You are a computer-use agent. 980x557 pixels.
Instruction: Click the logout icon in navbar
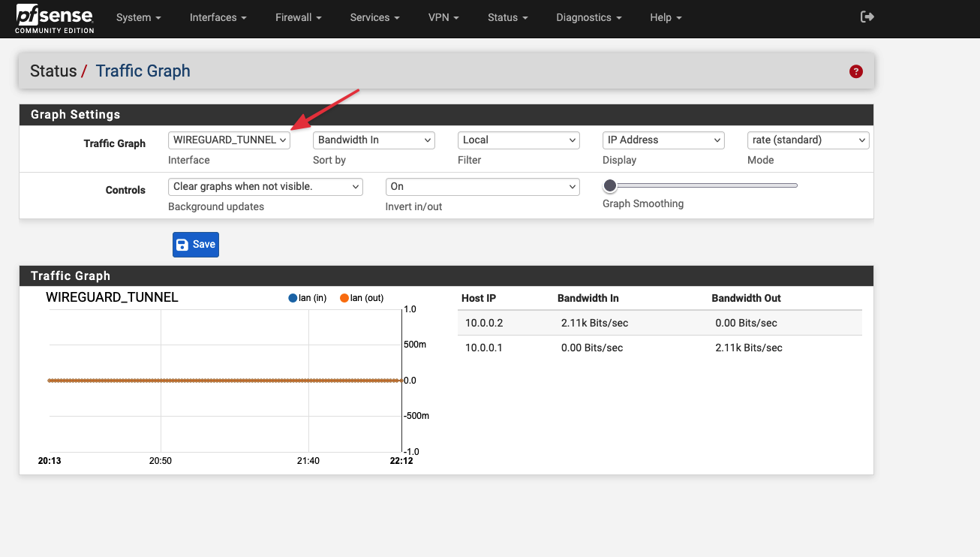pos(867,17)
